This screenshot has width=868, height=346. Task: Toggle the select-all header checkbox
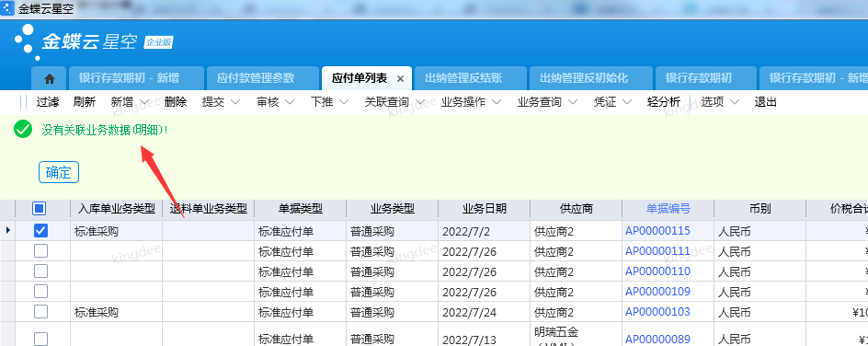pyautogui.click(x=40, y=209)
